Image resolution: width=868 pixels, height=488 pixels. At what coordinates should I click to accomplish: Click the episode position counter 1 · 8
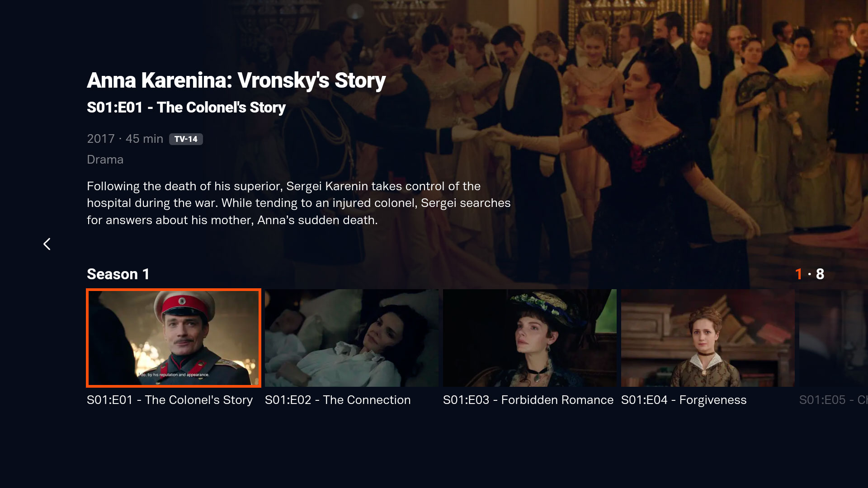(810, 274)
